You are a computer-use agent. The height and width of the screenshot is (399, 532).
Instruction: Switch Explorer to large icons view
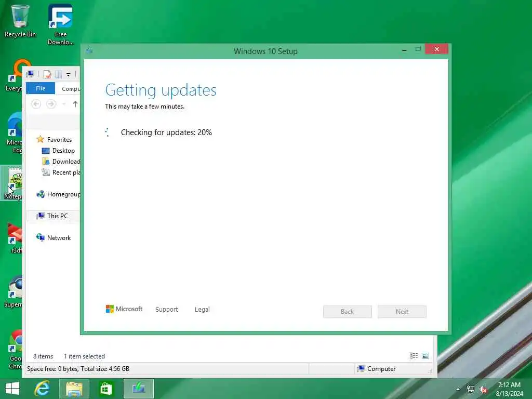425,356
